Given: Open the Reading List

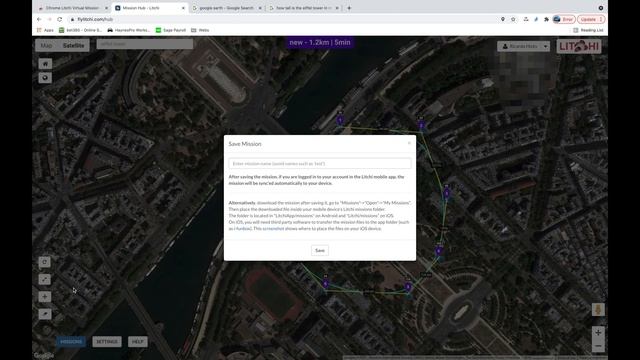Looking at the screenshot, I should pyautogui.click(x=588, y=30).
